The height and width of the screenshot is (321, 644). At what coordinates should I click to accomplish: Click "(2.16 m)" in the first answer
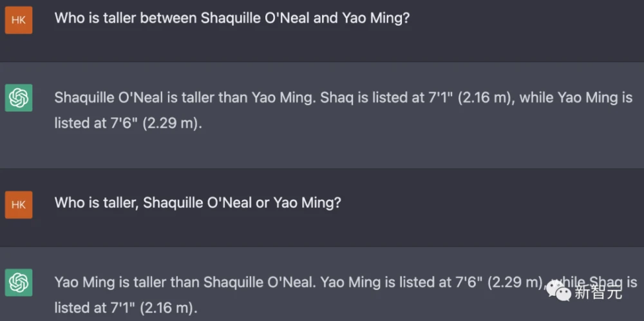(484, 99)
